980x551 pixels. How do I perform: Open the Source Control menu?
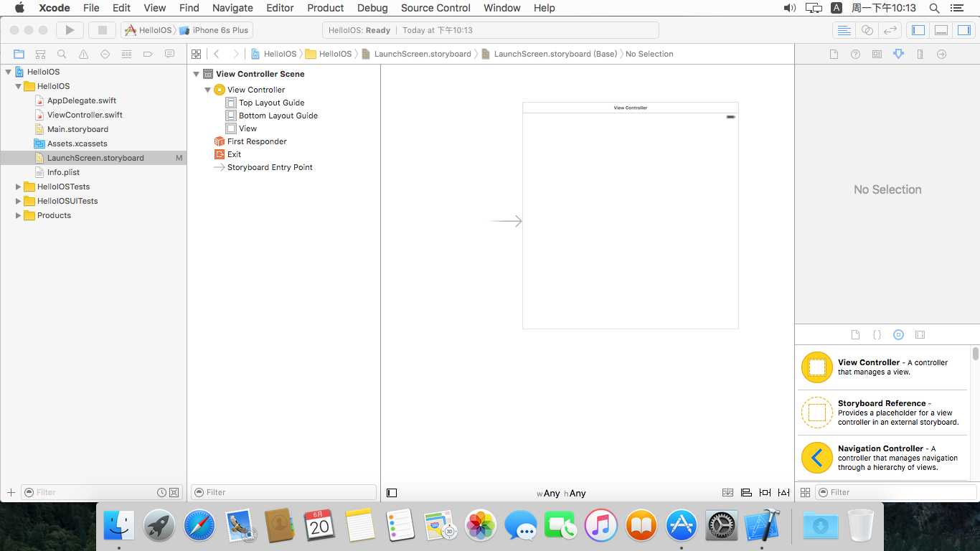[x=435, y=8]
